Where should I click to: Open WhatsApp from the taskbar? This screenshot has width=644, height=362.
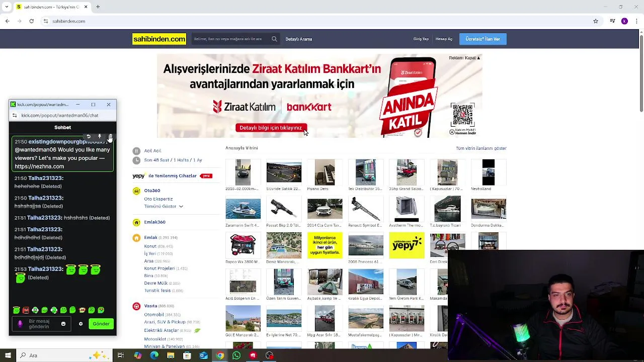(236, 355)
